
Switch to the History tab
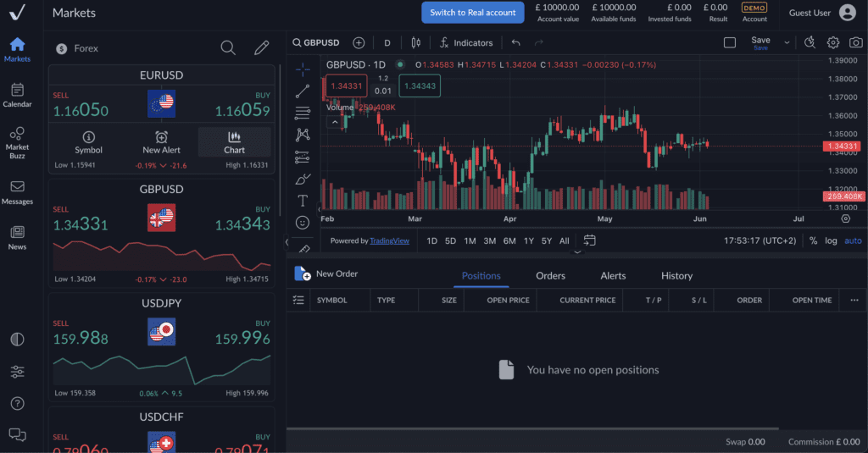pyautogui.click(x=676, y=275)
